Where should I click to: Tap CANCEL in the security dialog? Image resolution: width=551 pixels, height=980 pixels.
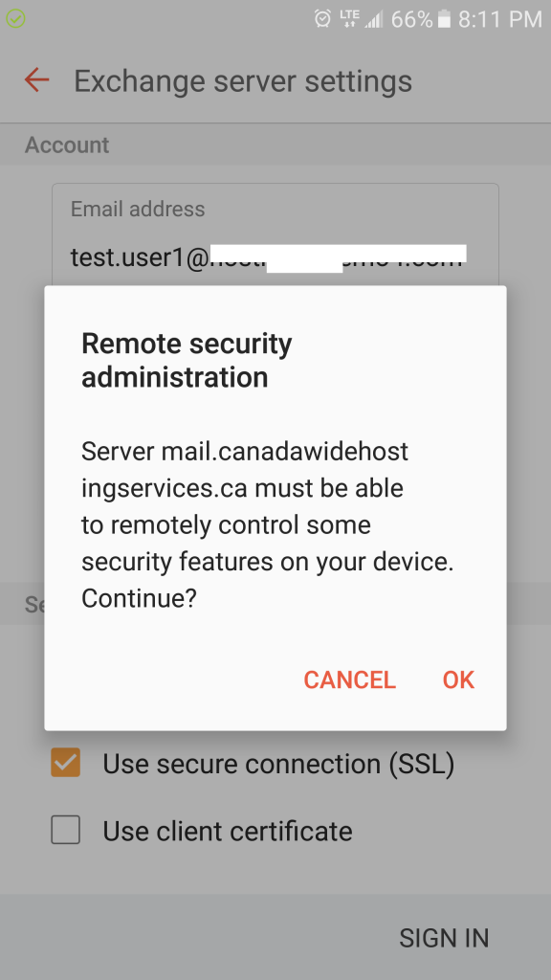pyautogui.click(x=349, y=680)
